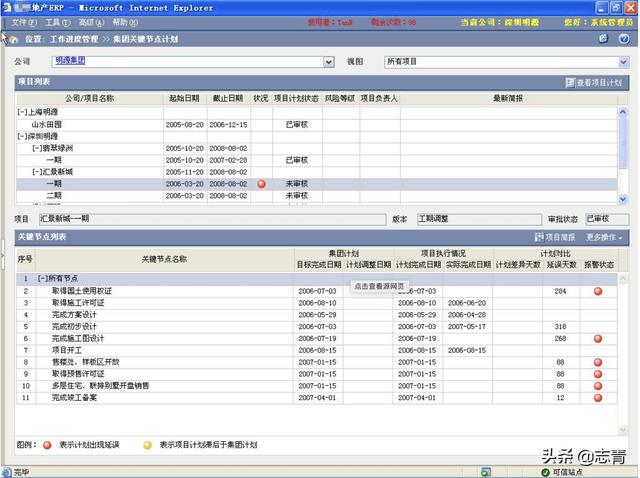
Task: Open the 帮助 menu
Action: click(x=125, y=22)
